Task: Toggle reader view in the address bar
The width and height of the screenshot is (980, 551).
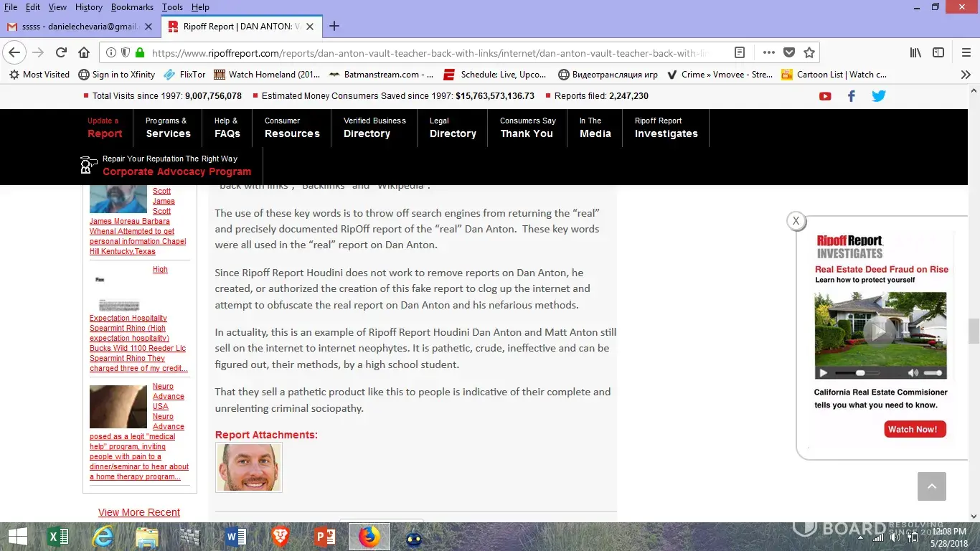Action: point(740,52)
